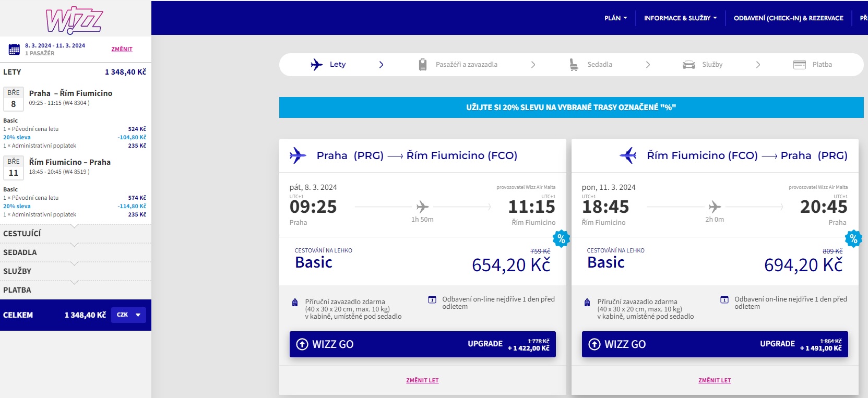Click the upgrade arrow icon in the return WIZZ GO button
This screenshot has height=398, width=868.
594,344
